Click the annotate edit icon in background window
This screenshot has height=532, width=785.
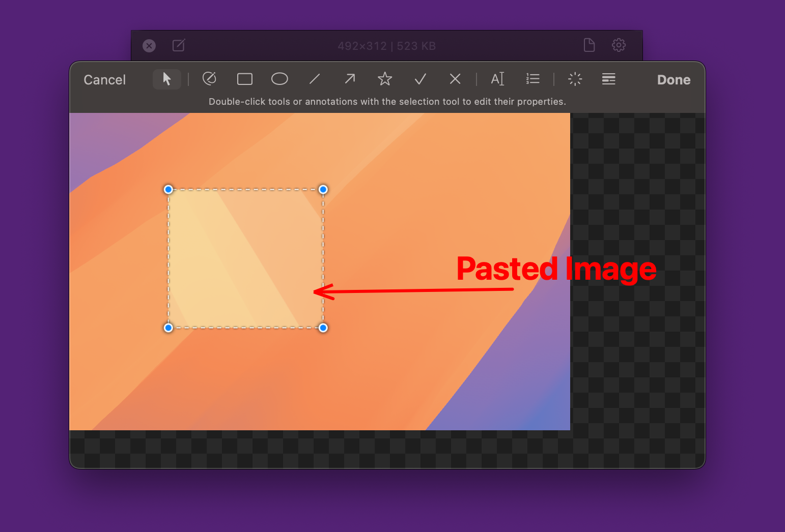[x=179, y=45]
